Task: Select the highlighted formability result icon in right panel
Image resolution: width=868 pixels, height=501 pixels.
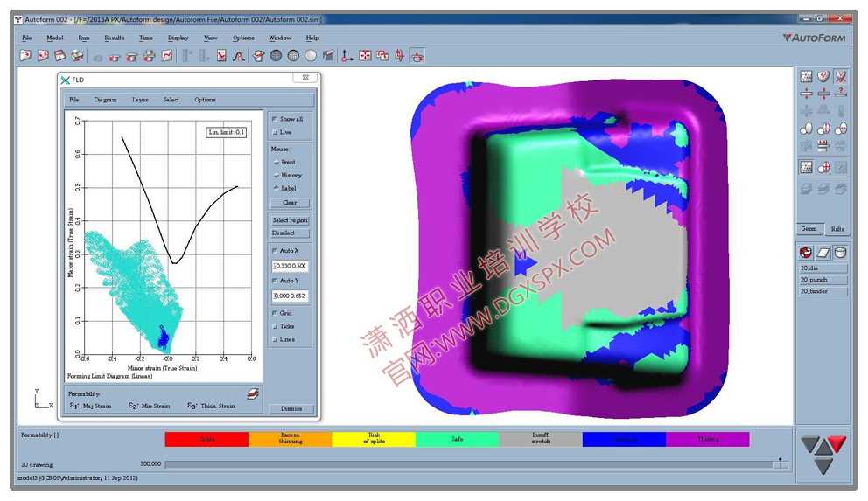Action: coord(840,76)
